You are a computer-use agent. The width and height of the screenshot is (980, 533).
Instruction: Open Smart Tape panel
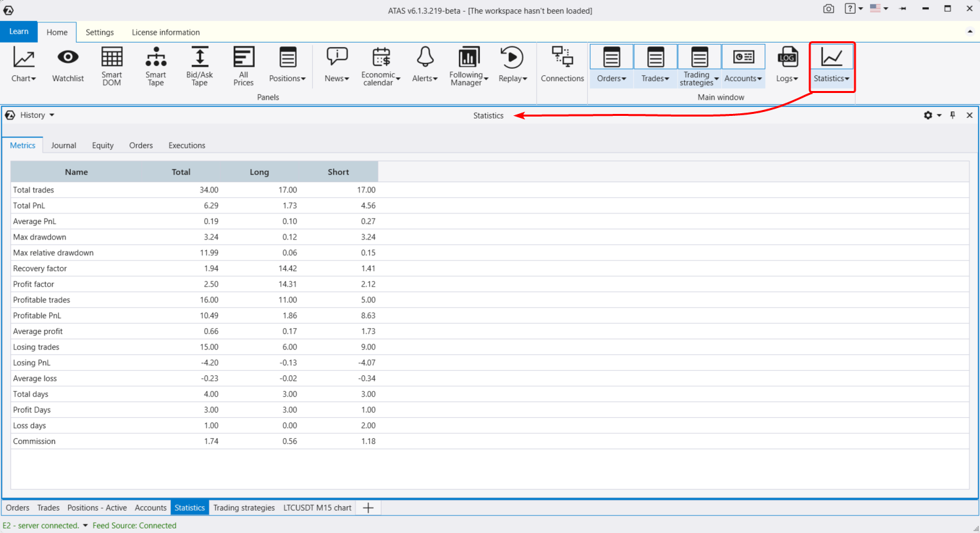[156, 65]
